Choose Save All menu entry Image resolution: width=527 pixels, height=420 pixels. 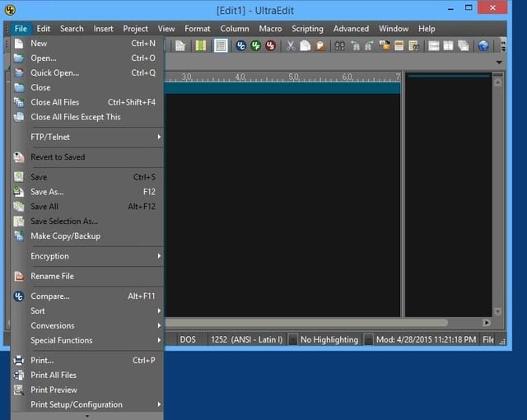87,207
